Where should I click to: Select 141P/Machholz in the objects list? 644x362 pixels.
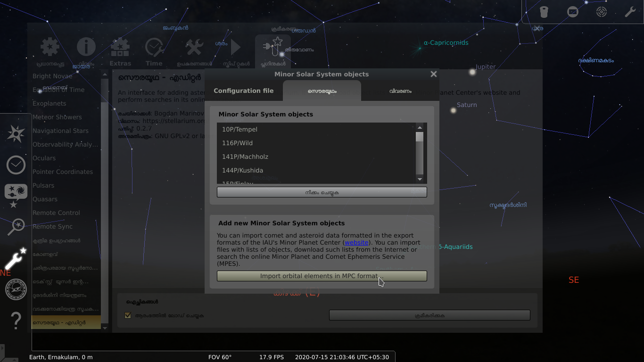316,156
